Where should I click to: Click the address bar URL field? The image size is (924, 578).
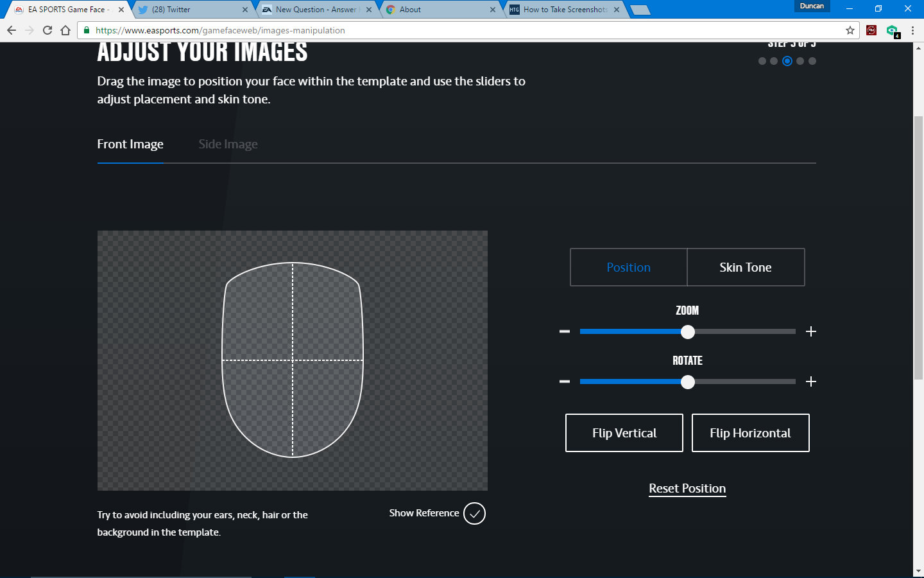point(449,30)
